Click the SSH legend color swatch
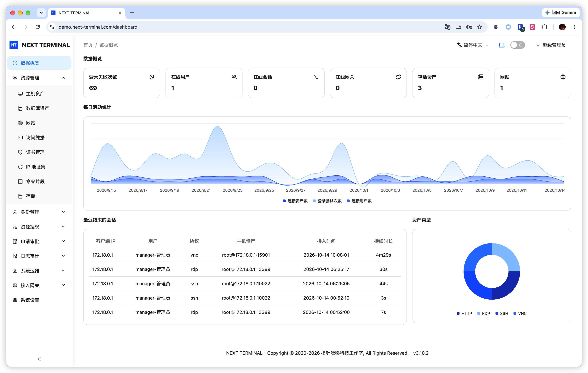Screen dimensions: 588x373 point(497,313)
